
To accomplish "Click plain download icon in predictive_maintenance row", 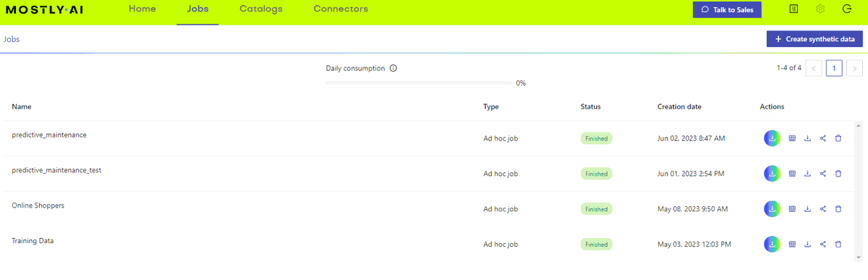I will (807, 138).
